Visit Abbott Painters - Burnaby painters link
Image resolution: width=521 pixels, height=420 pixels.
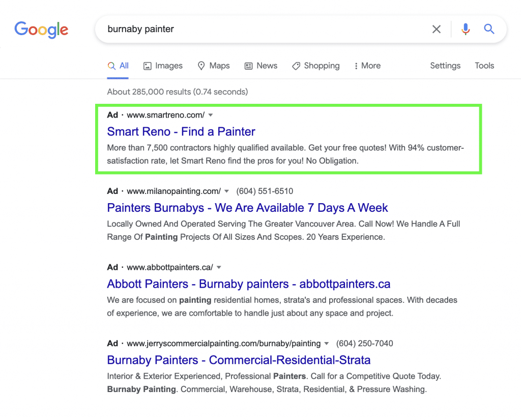(x=249, y=284)
